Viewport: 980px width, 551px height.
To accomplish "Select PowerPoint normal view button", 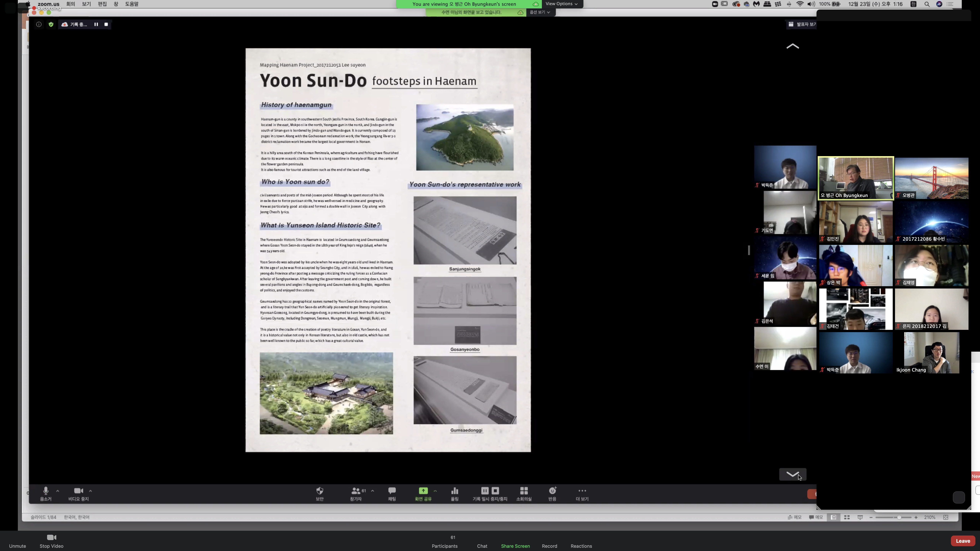I will point(834,517).
